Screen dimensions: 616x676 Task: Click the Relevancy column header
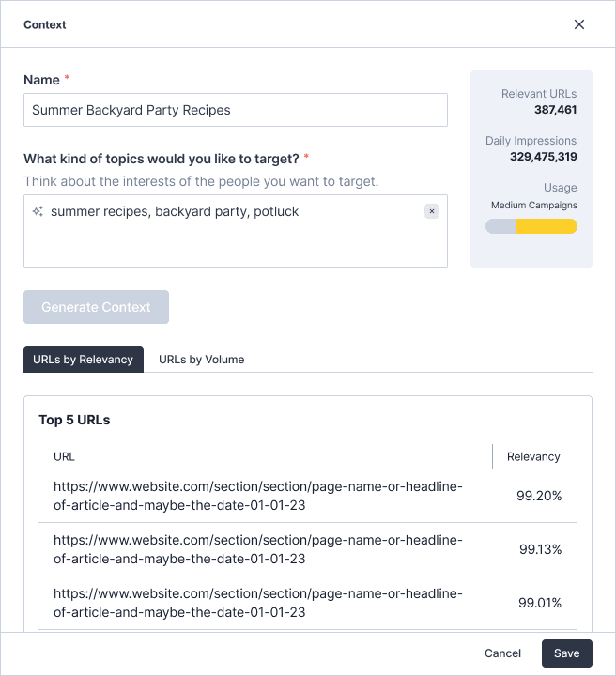[x=533, y=456]
